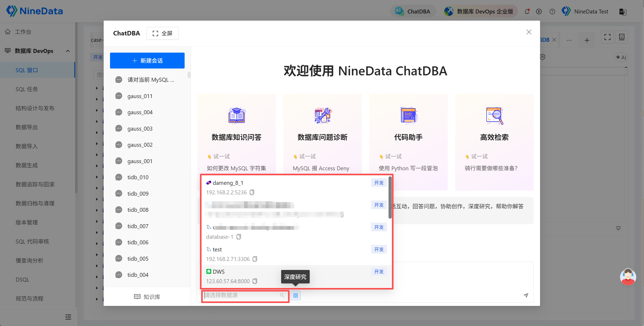Open the gauss_001 conversation

coord(147,161)
